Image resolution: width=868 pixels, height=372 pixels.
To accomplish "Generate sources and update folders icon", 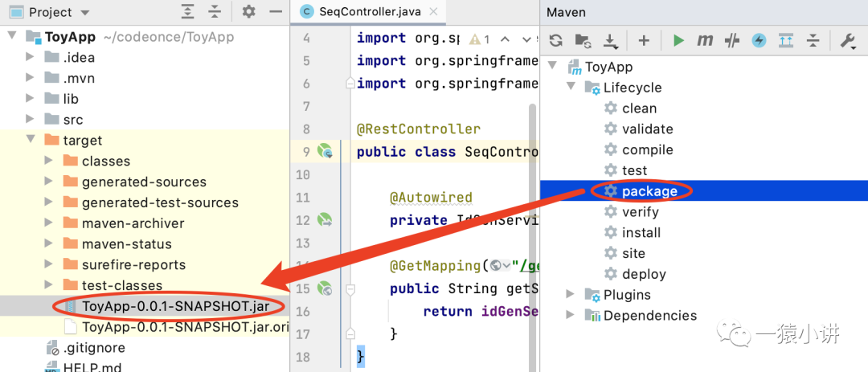I will [583, 40].
